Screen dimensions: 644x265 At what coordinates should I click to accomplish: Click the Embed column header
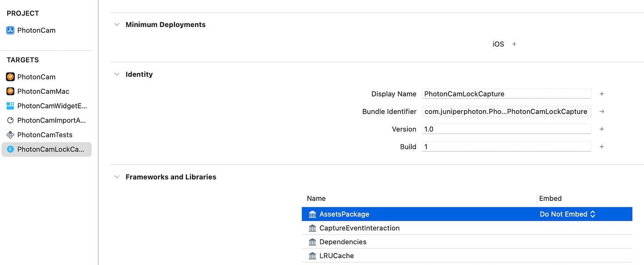[550, 198]
